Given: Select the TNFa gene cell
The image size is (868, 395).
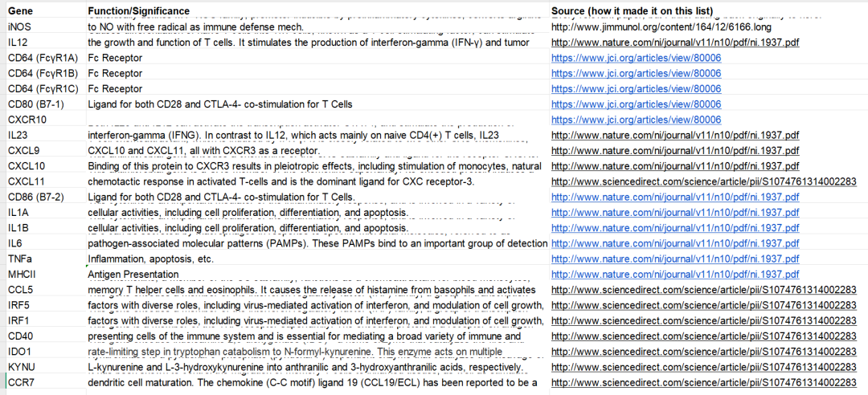Looking at the screenshot, I should pos(20,259).
